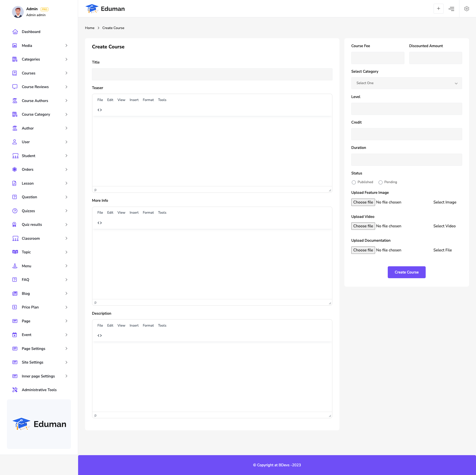Navigate to Home via the breadcrumb link

(89, 28)
